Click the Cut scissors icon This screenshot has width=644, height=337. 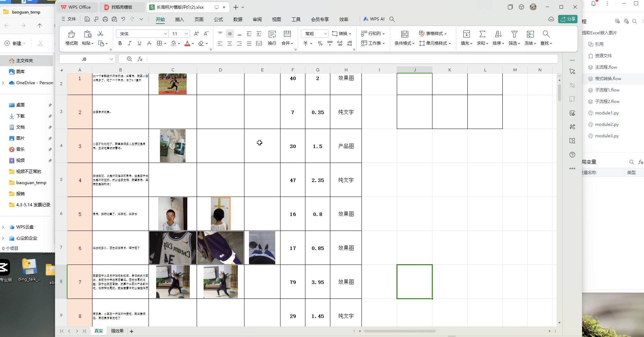[x=100, y=34]
